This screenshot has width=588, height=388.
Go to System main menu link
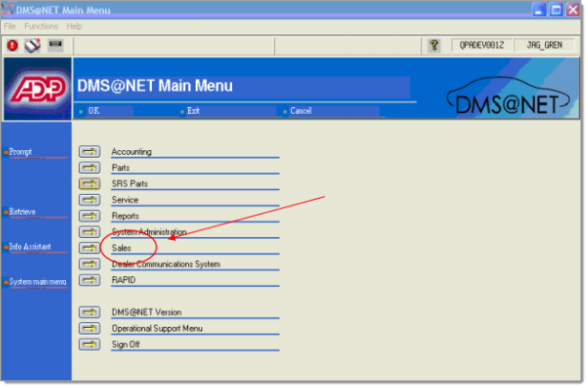[37, 282]
